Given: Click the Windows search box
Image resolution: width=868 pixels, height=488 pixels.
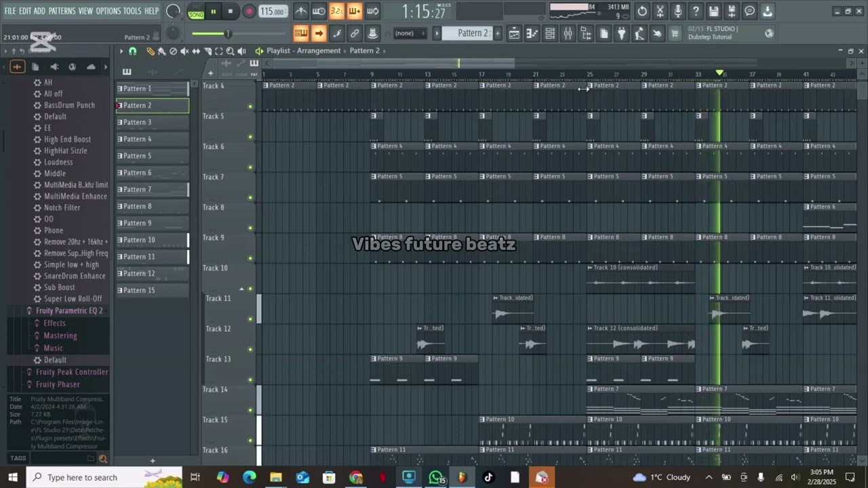Looking at the screenshot, I should click(x=105, y=477).
